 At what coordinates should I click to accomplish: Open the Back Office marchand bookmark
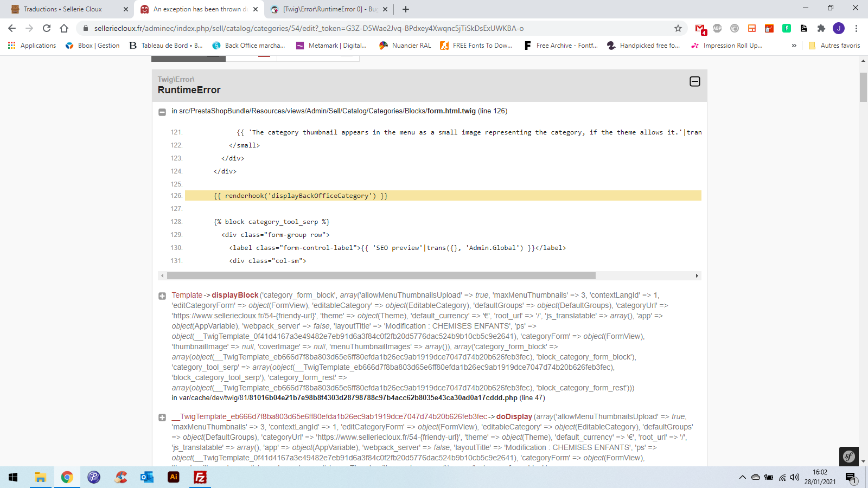coord(249,46)
